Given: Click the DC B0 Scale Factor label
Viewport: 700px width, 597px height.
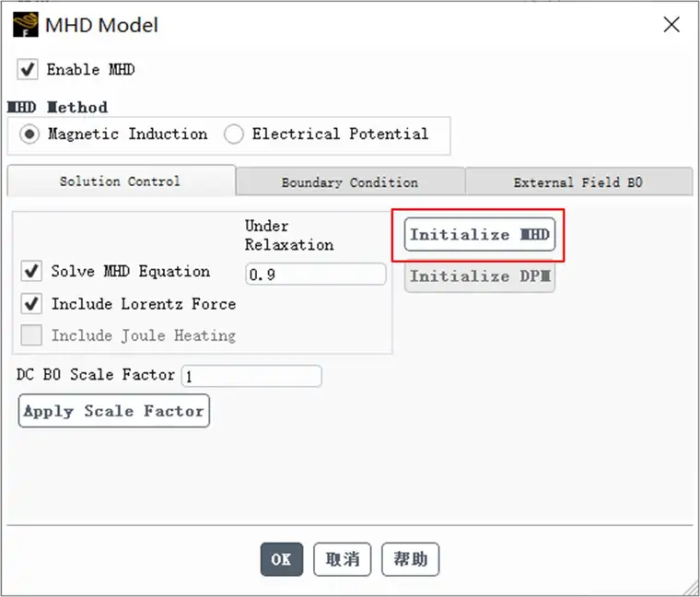Looking at the screenshot, I should click(96, 375).
